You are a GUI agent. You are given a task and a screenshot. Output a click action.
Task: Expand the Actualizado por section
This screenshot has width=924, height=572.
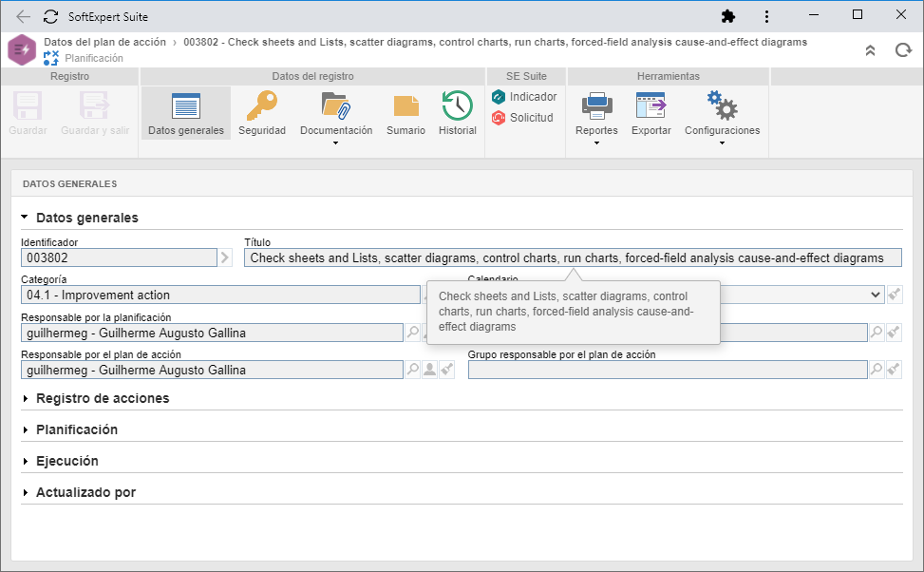26,492
